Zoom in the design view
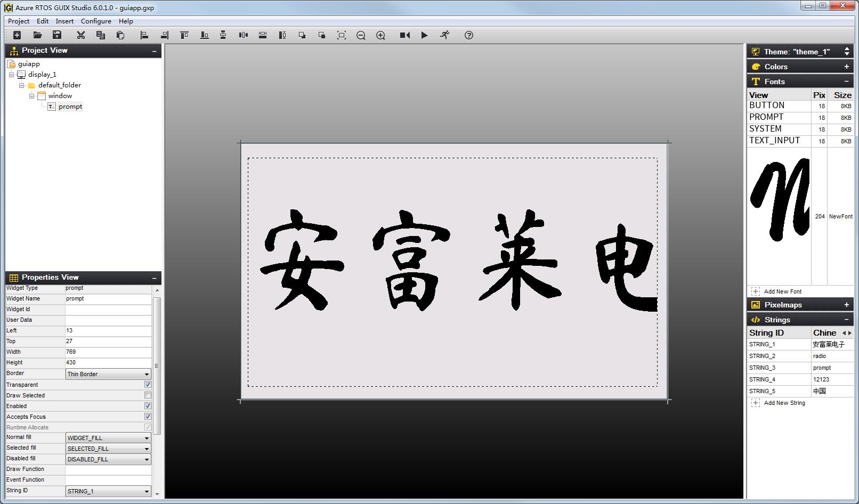The image size is (859, 504). tap(380, 35)
